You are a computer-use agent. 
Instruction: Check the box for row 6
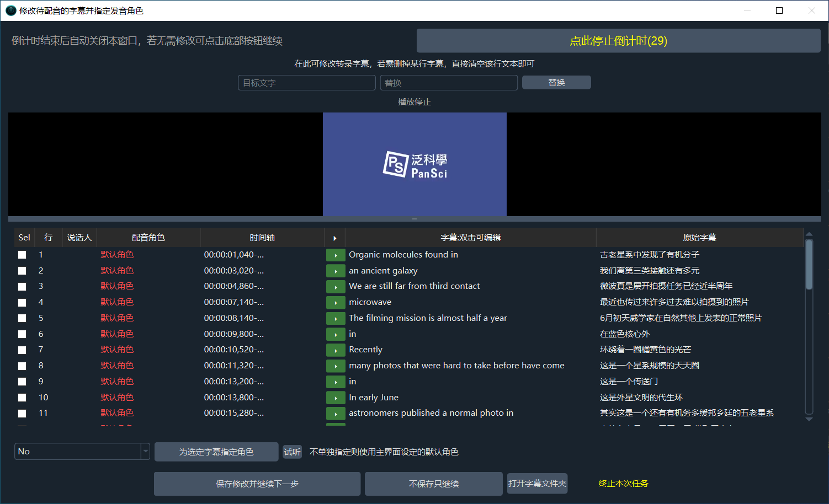pyautogui.click(x=22, y=334)
